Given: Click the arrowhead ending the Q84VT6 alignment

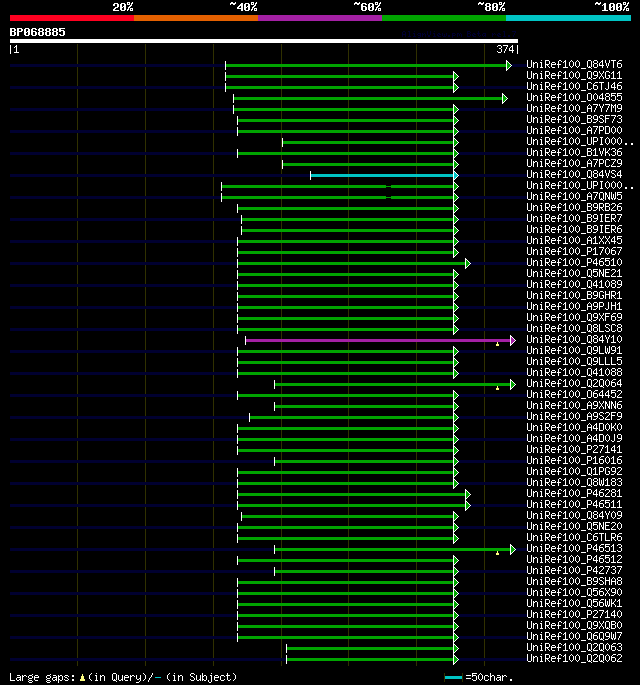Looking at the screenshot, I should [509, 66].
